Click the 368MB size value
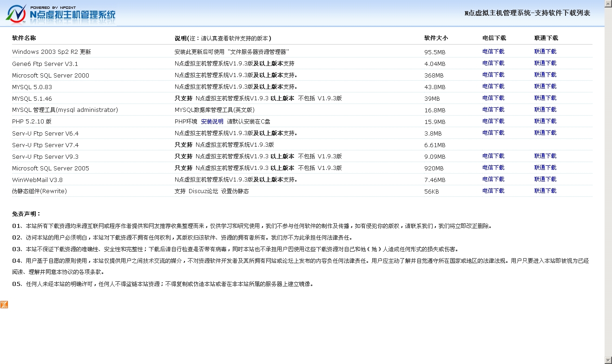The width and height of the screenshot is (612, 364). point(434,76)
